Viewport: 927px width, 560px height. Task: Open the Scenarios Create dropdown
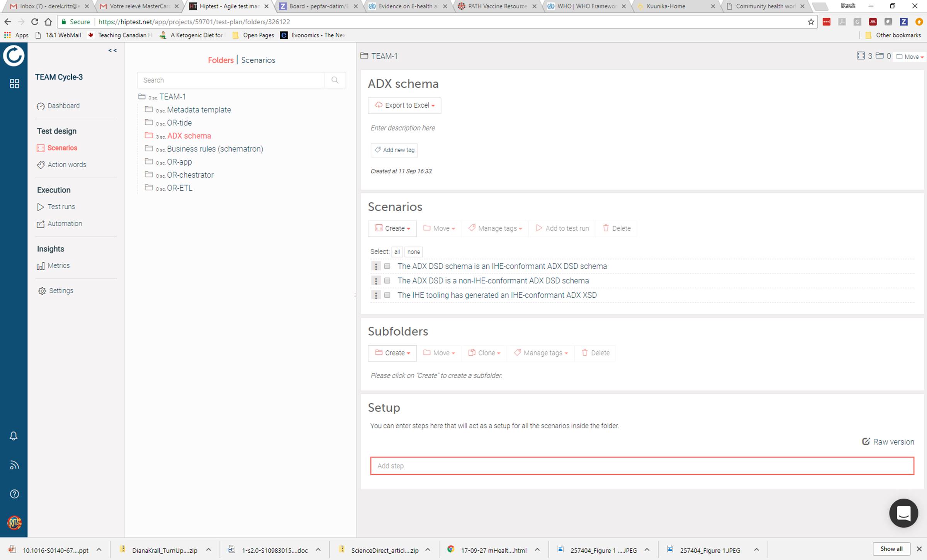[392, 228]
